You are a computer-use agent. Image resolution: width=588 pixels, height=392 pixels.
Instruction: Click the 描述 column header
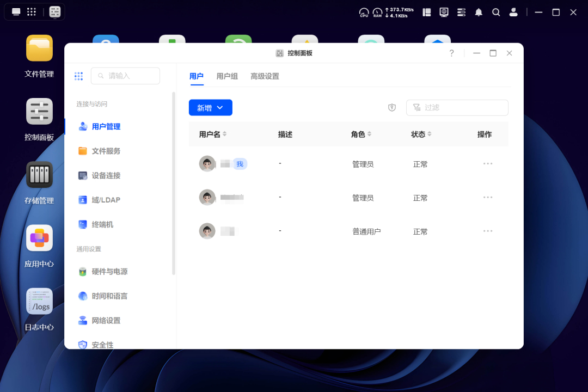click(x=285, y=134)
